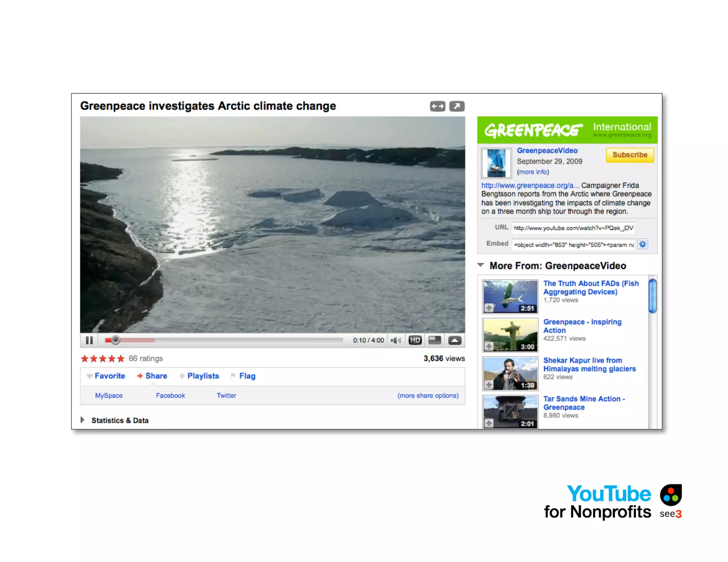Select the Favorite tab
Image resolution: width=728 pixels, height=562 pixels.
click(x=109, y=376)
